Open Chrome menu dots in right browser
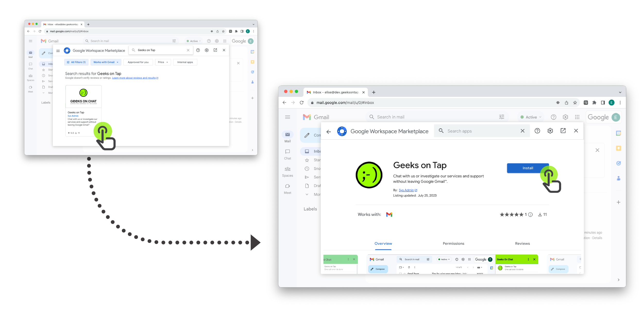The width and height of the screenshot is (644, 322). pyautogui.click(x=620, y=103)
